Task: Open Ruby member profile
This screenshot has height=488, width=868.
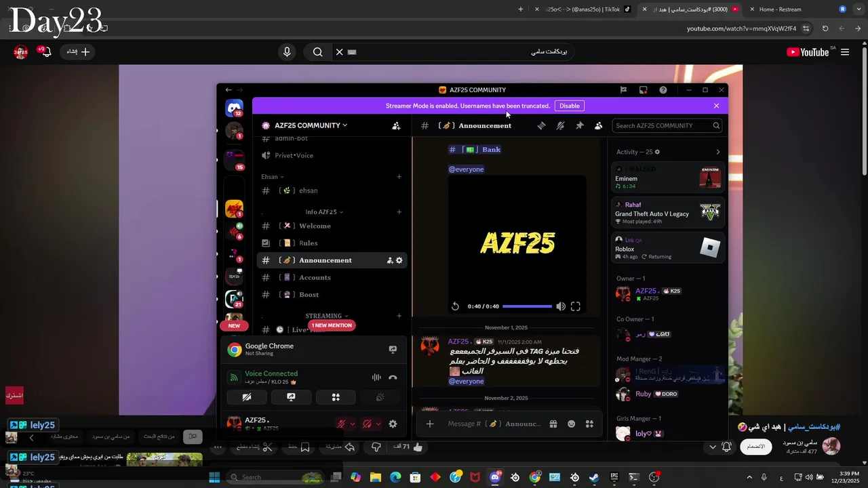Action: point(668,394)
